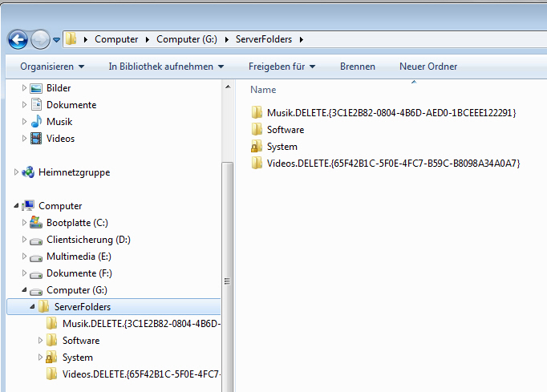Select the locked System folder icon in file list

(257, 147)
